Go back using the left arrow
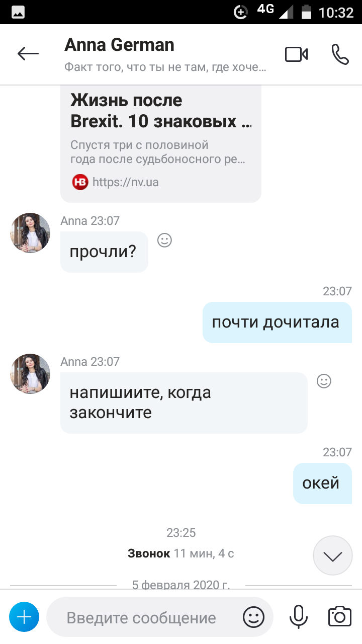 [28, 54]
